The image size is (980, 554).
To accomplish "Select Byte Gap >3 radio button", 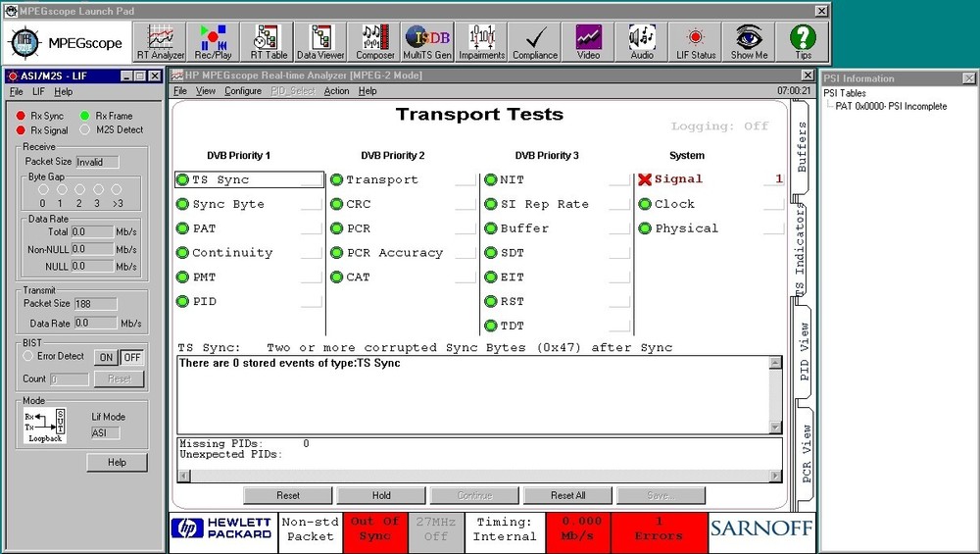I will point(117,189).
